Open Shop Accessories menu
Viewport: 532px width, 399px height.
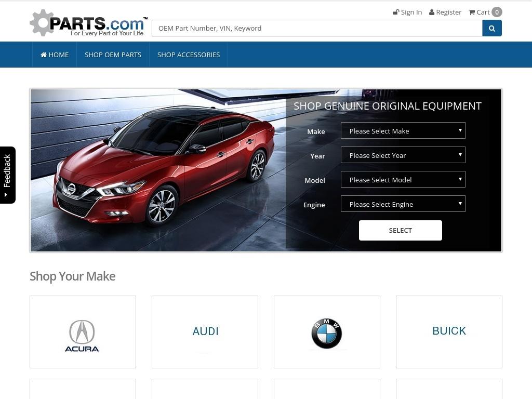pyautogui.click(x=189, y=55)
